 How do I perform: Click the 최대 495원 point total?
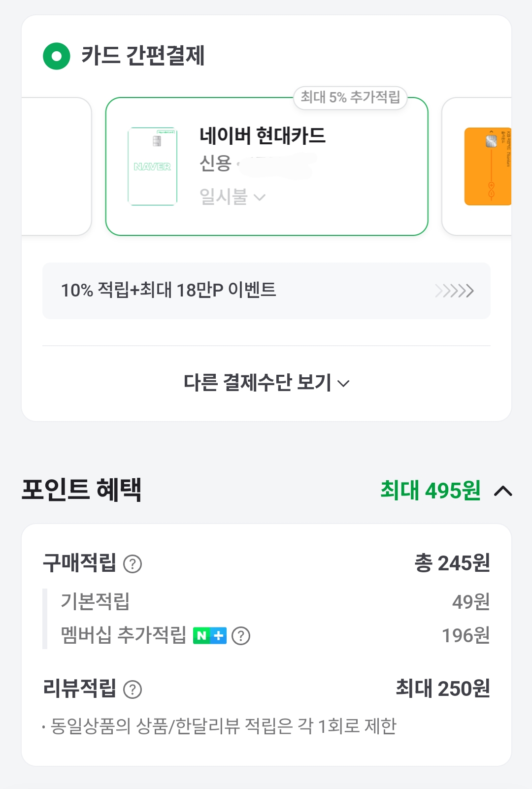click(x=430, y=491)
